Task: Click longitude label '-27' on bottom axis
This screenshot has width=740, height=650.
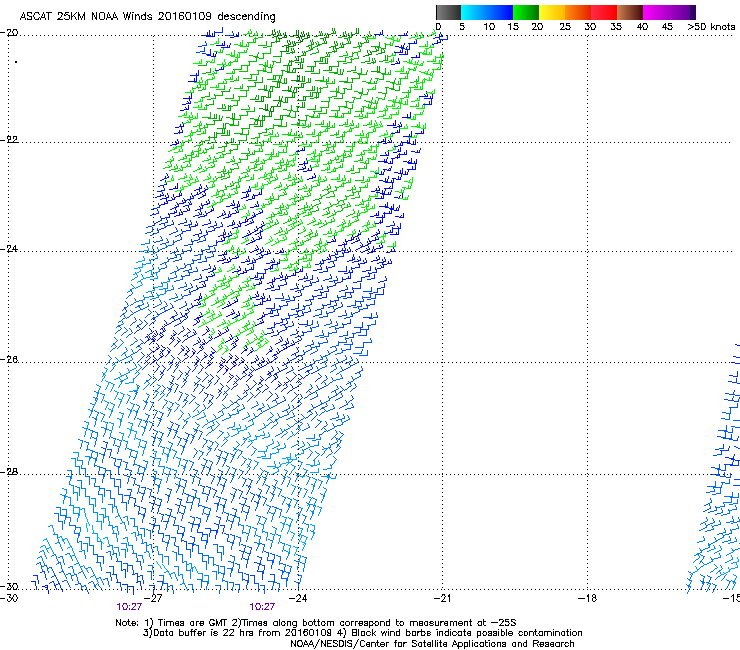Action: [153, 598]
